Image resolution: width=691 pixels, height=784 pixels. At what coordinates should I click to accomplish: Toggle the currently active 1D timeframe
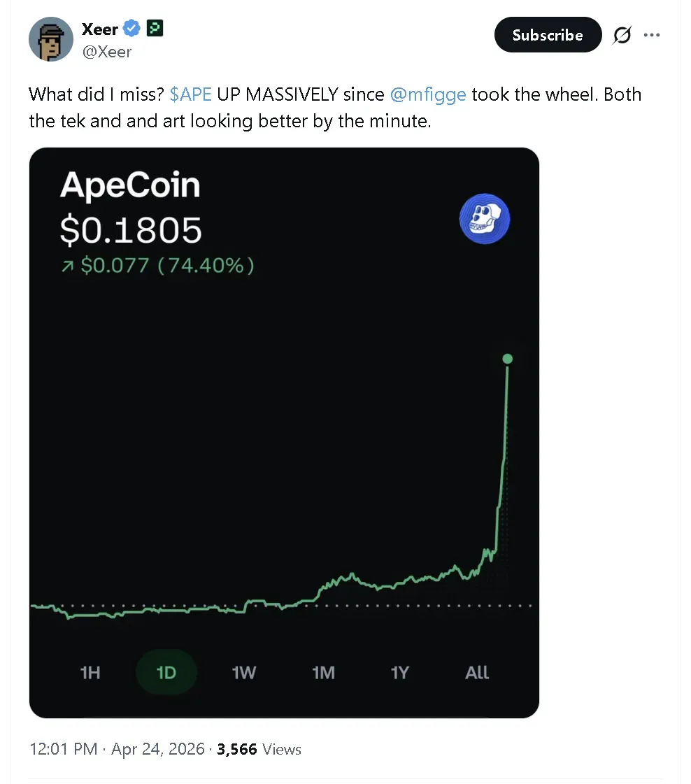[x=166, y=672]
